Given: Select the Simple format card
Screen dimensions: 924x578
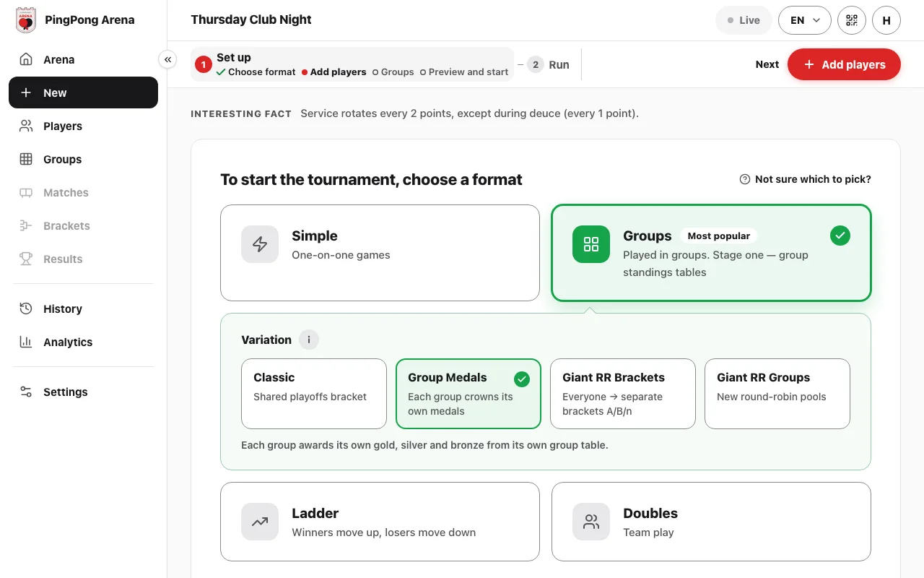Looking at the screenshot, I should (x=380, y=253).
